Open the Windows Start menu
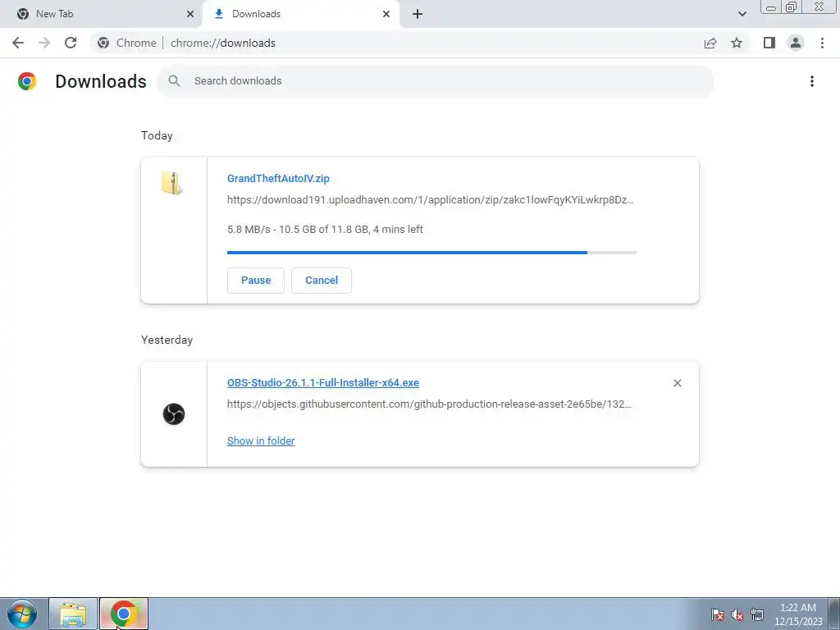840x630 pixels. click(x=22, y=614)
